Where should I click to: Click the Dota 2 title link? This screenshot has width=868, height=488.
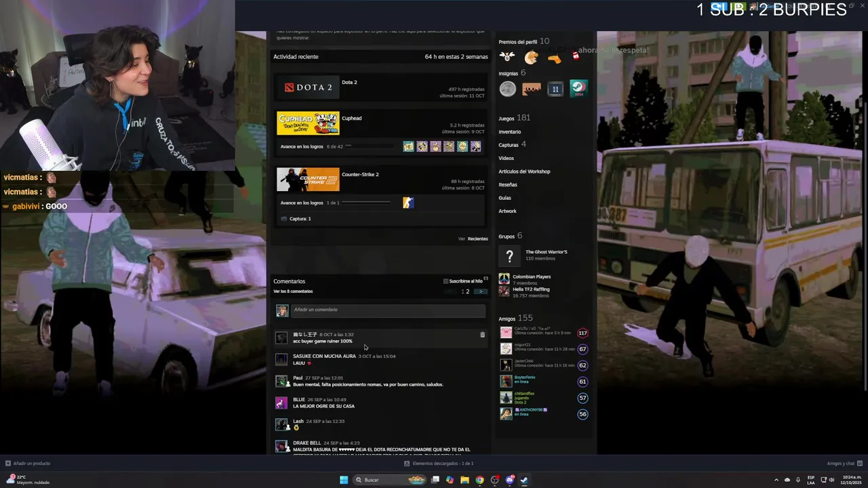pyautogui.click(x=349, y=82)
